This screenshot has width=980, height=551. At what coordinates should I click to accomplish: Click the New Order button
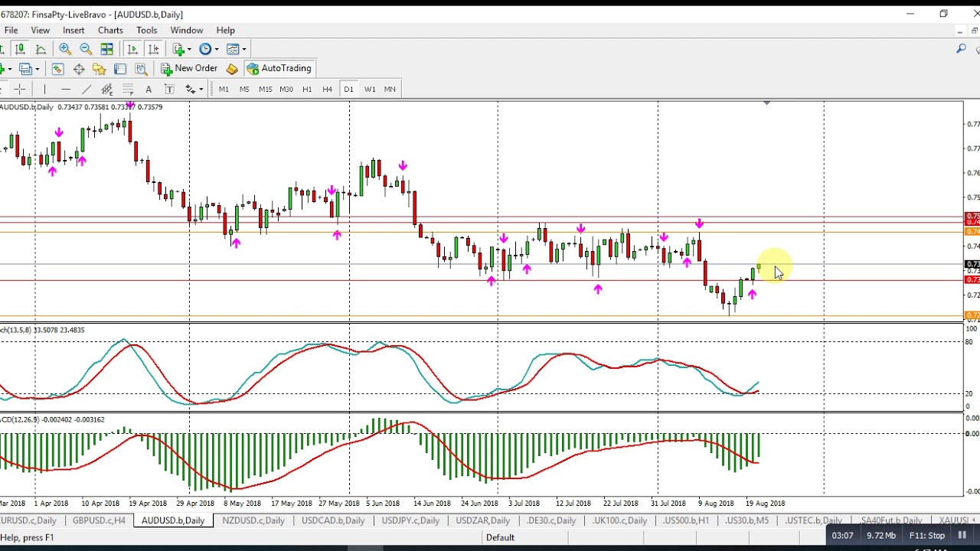pos(189,68)
